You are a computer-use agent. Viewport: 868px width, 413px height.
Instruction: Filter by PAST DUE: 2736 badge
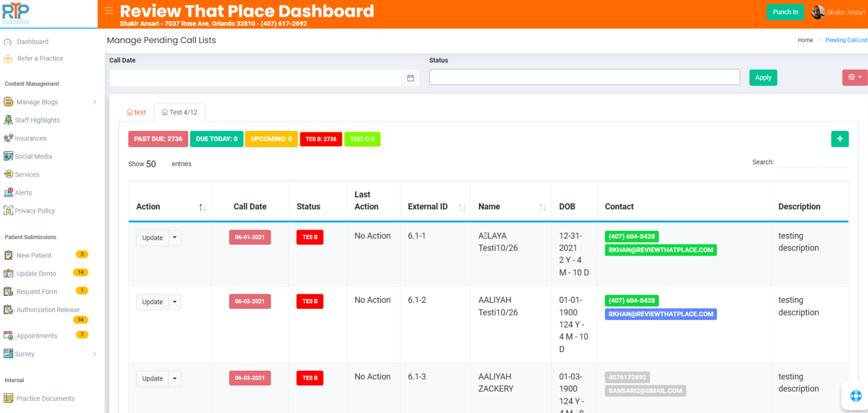(x=158, y=139)
